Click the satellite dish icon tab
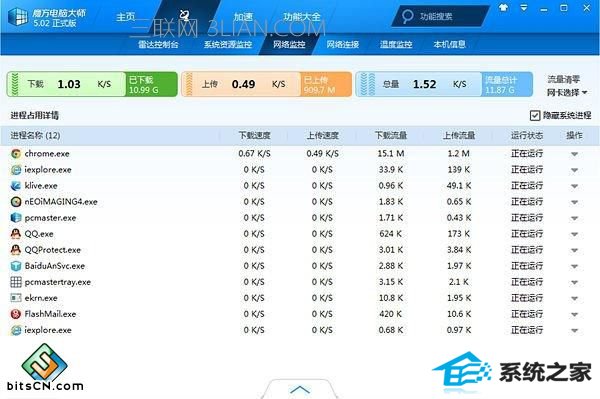The height and width of the screenshot is (399, 600). tap(184, 15)
